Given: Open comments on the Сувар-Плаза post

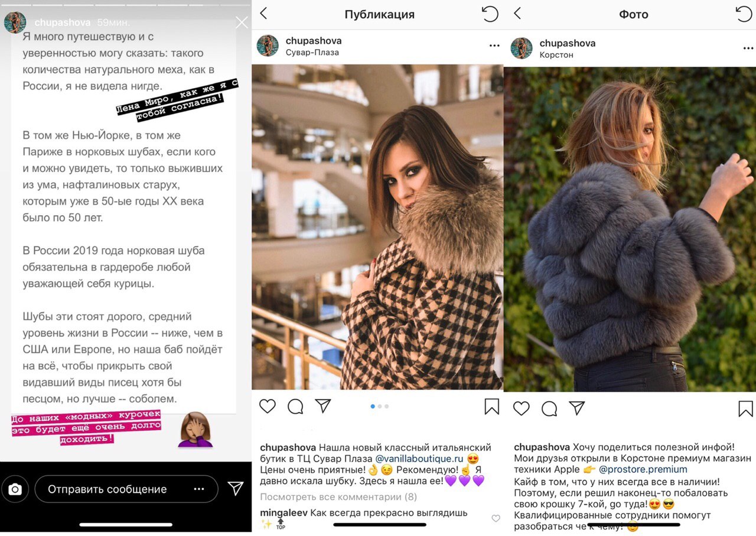Looking at the screenshot, I should click(295, 407).
